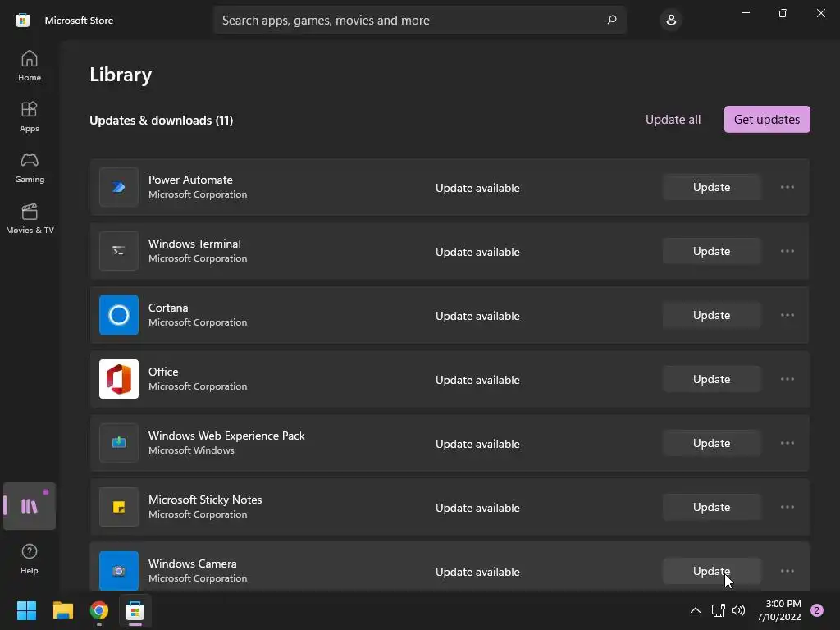840x630 pixels.
Task: Open the Library icon in sidebar
Action: tap(30, 506)
